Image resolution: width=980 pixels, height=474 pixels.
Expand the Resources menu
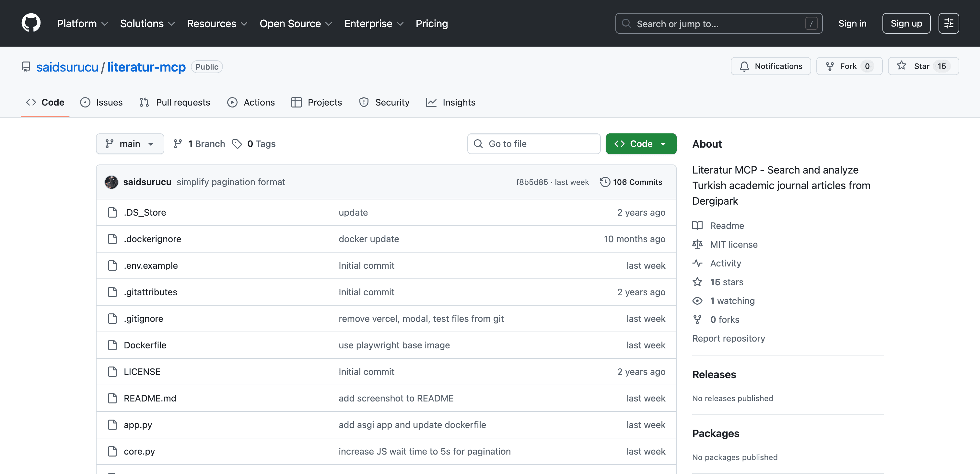click(x=217, y=24)
